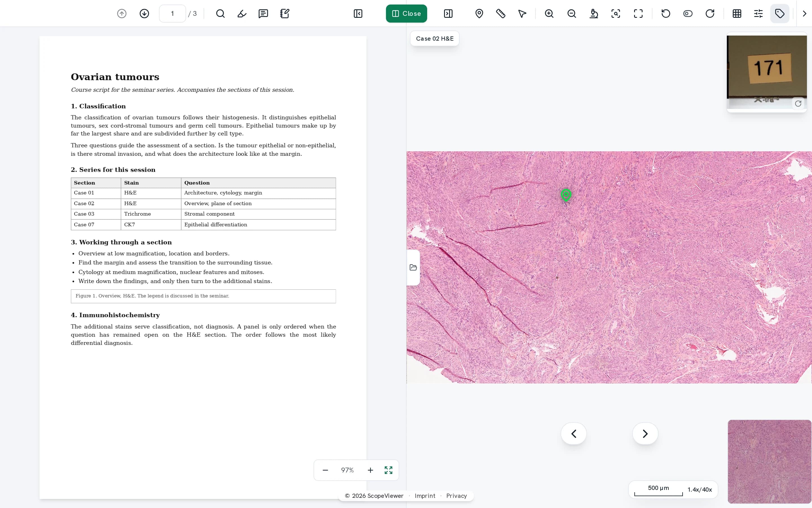Click the 171 slide label thumbnail
The height and width of the screenshot is (508, 812).
pos(767,72)
